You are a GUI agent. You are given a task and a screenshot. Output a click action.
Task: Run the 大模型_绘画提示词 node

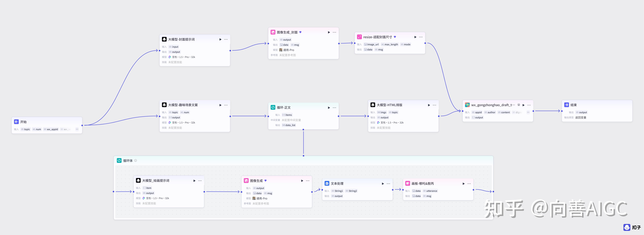[x=194, y=181]
